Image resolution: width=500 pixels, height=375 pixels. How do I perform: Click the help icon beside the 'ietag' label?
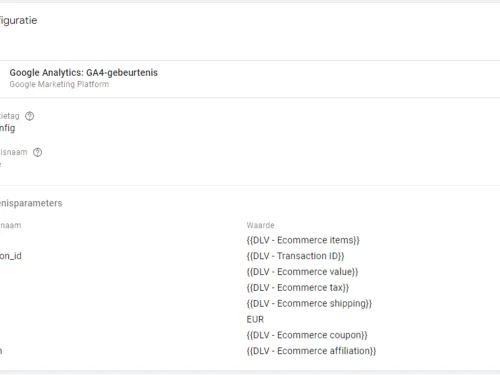tap(30, 116)
